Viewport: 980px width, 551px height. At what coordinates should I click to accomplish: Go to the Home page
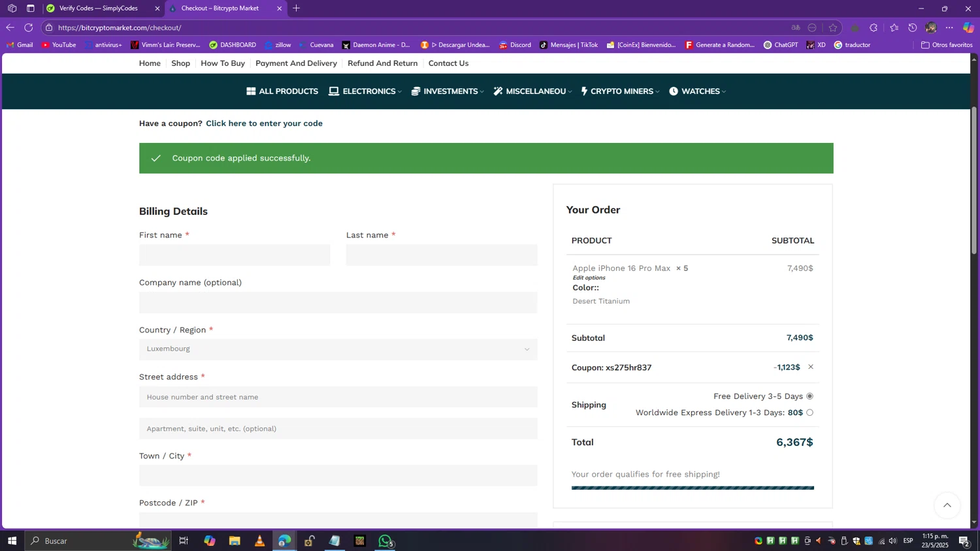pos(150,63)
